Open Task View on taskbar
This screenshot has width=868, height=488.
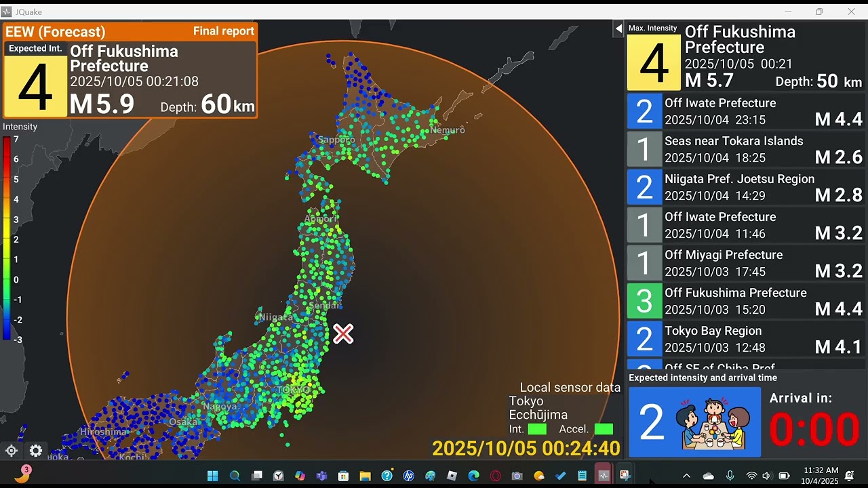point(256,476)
